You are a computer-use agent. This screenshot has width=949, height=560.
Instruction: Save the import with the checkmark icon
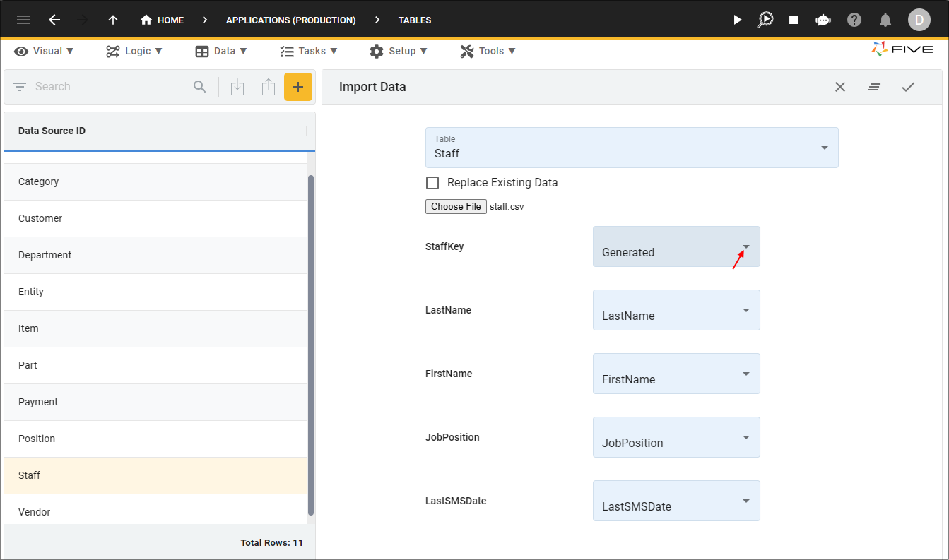click(x=908, y=87)
